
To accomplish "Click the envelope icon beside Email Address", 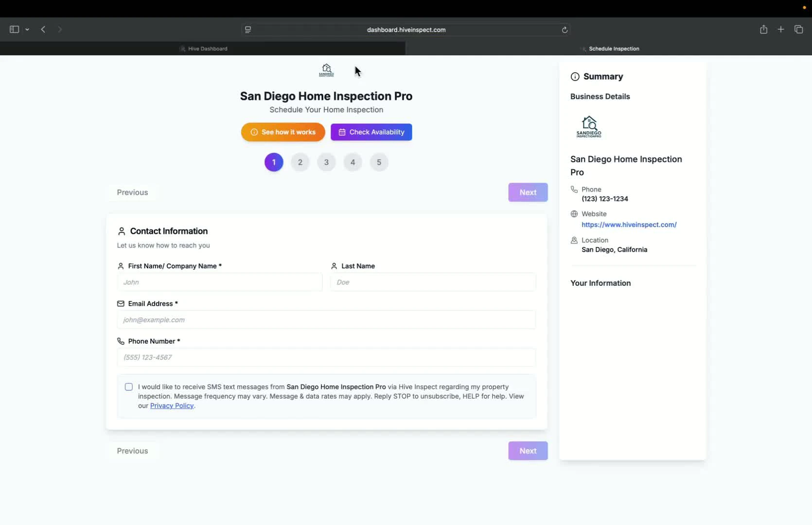I will [x=121, y=304].
